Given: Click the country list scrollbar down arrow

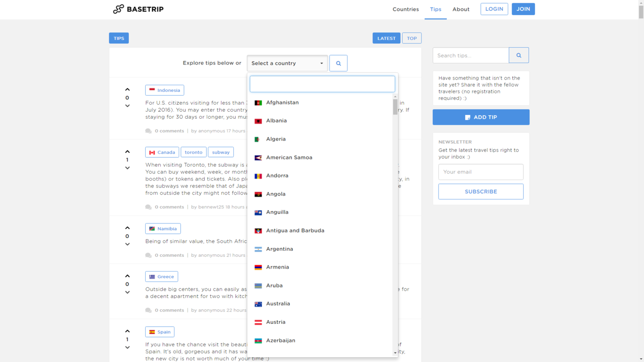Looking at the screenshot, I should tap(395, 353).
